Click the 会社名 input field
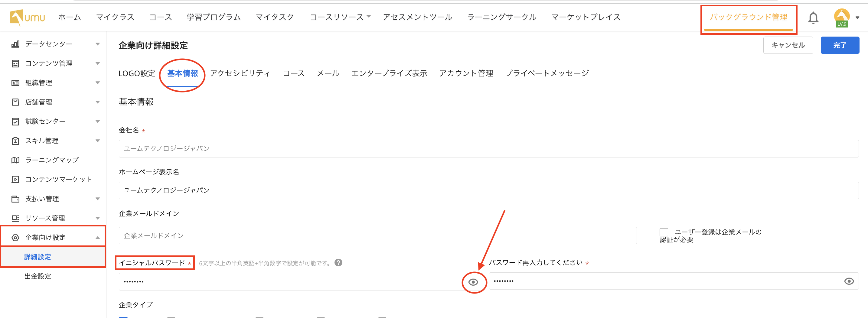The width and height of the screenshot is (868, 318). click(x=488, y=148)
